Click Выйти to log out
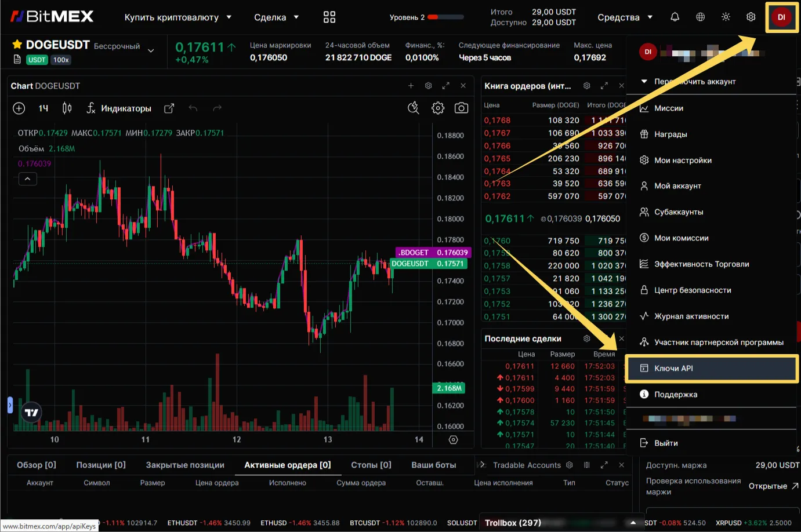Image resolution: width=801 pixels, height=532 pixels. coord(666,443)
